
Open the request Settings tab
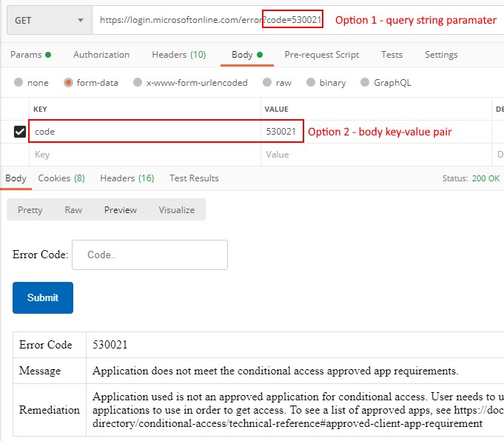pyautogui.click(x=441, y=55)
